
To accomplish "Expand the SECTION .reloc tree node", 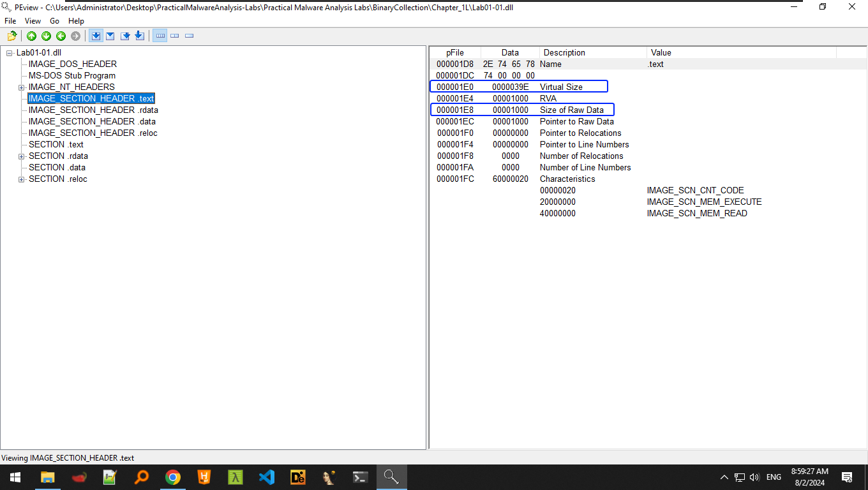I will (x=21, y=179).
